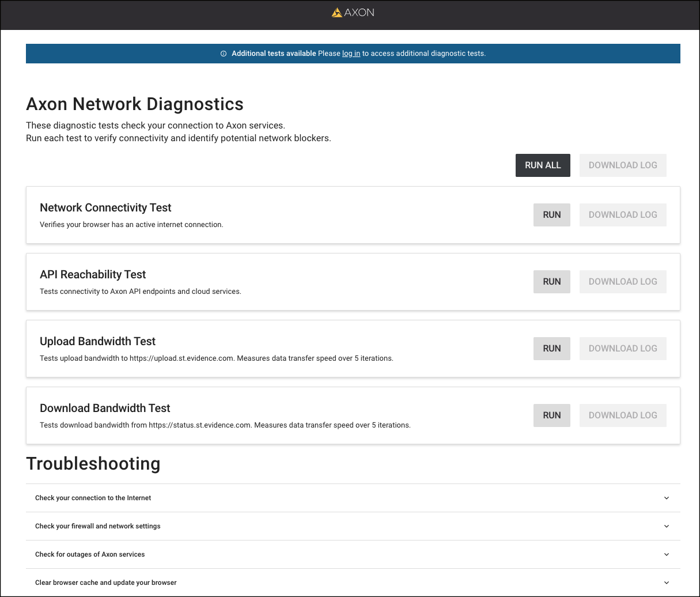Click the top DOWNLOAD LOG button beside RUN ALL

(x=622, y=165)
